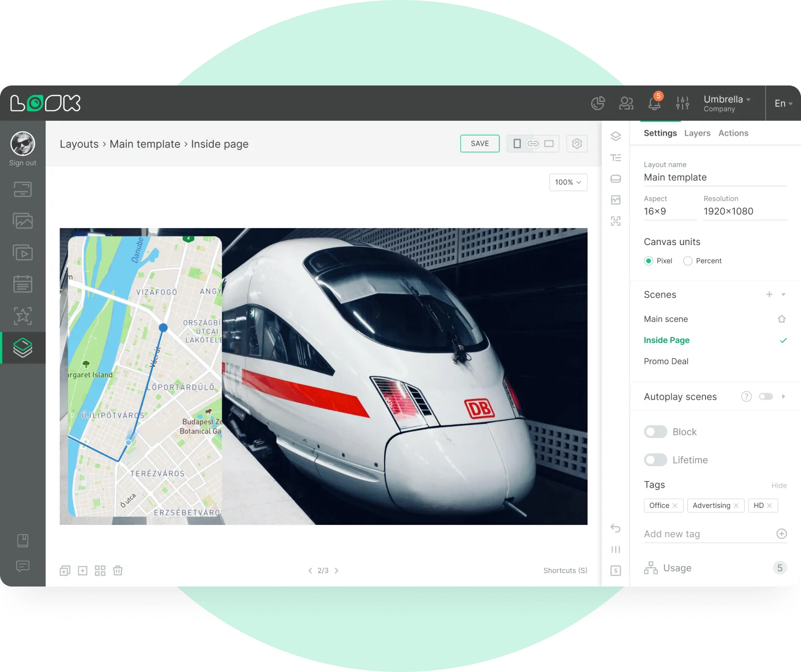The width and height of the screenshot is (801, 672).
Task: Delete the current scene with trash icon
Action: coord(117,571)
